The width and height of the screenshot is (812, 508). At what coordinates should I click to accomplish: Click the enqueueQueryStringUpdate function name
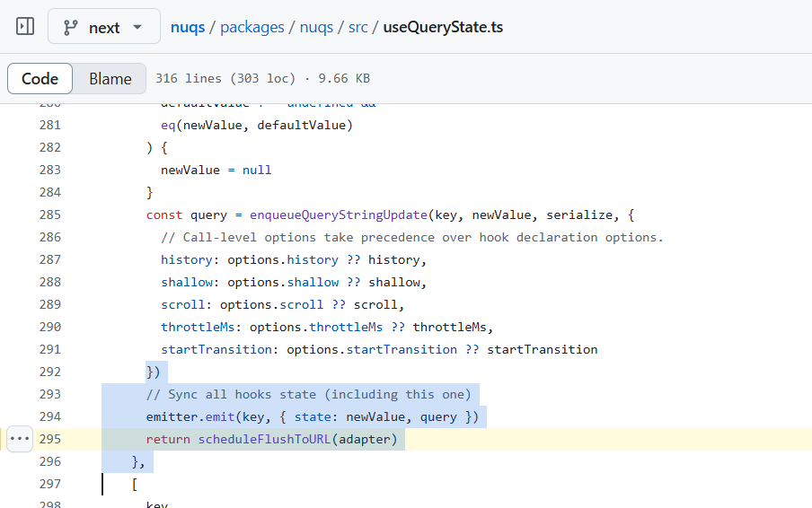point(339,215)
